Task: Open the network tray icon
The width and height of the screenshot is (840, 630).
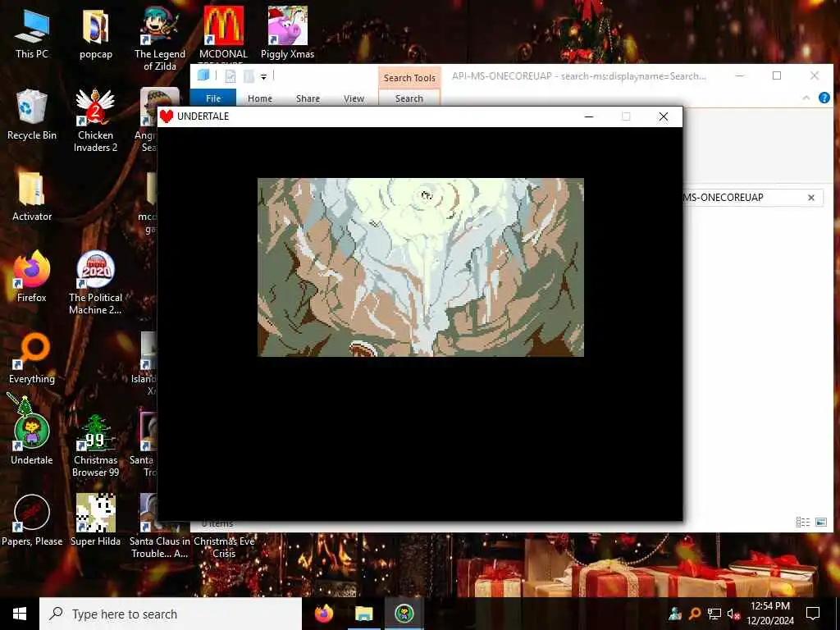Action: point(714,614)
